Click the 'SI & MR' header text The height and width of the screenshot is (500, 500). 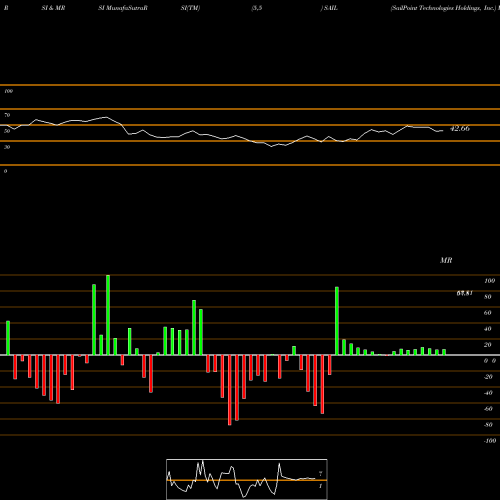(53, 8)
